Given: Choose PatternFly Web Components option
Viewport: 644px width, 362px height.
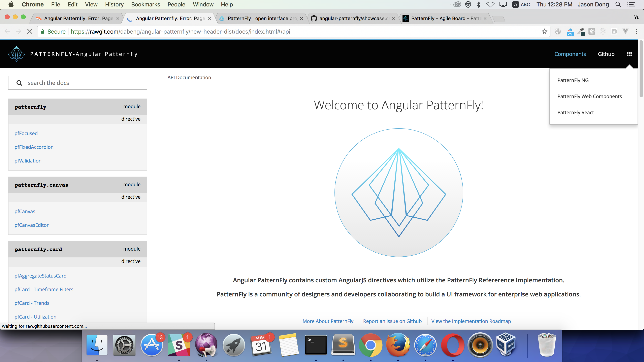Looking at the screenshot, I should (589, 97).
